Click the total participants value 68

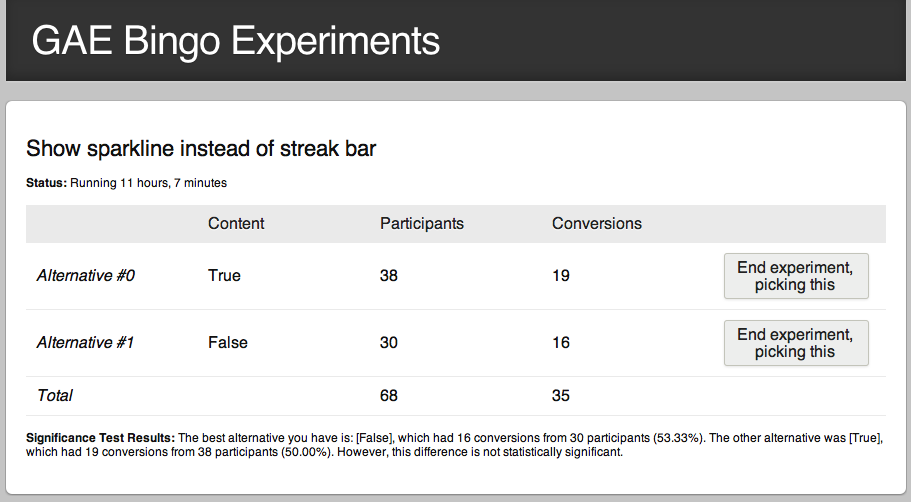pos(389,395)
